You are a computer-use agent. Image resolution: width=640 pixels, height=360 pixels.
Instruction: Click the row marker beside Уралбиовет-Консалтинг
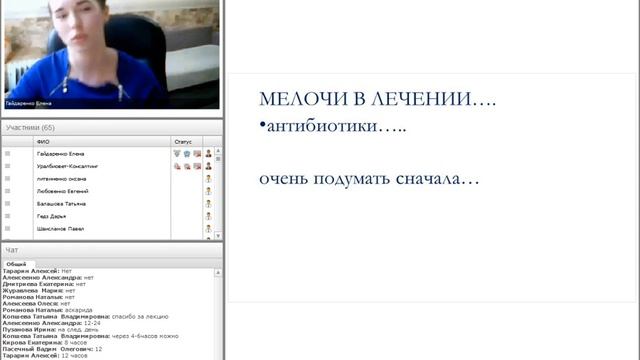7,166
